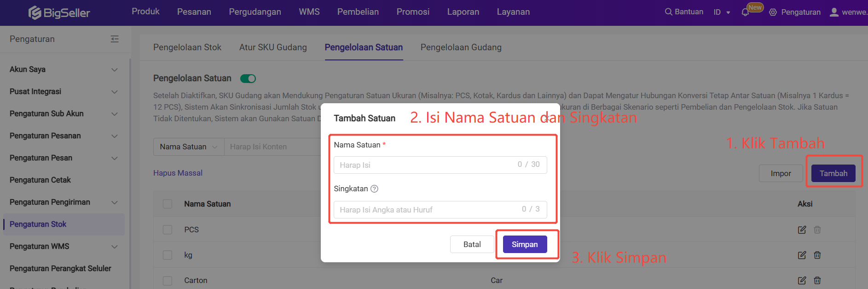Open the Pembelian menu
Viewport: 868px width, 289px height.
pyautogui.click(x=358, y=12)
